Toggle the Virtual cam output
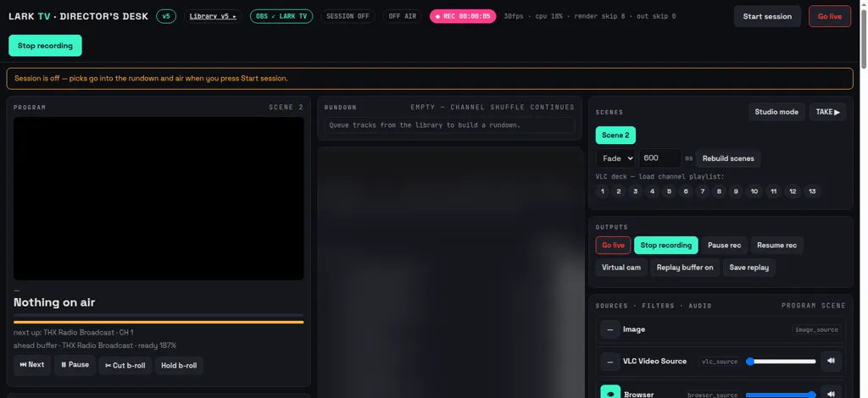This screenshot has height=398, width=868. click(621, 268)
